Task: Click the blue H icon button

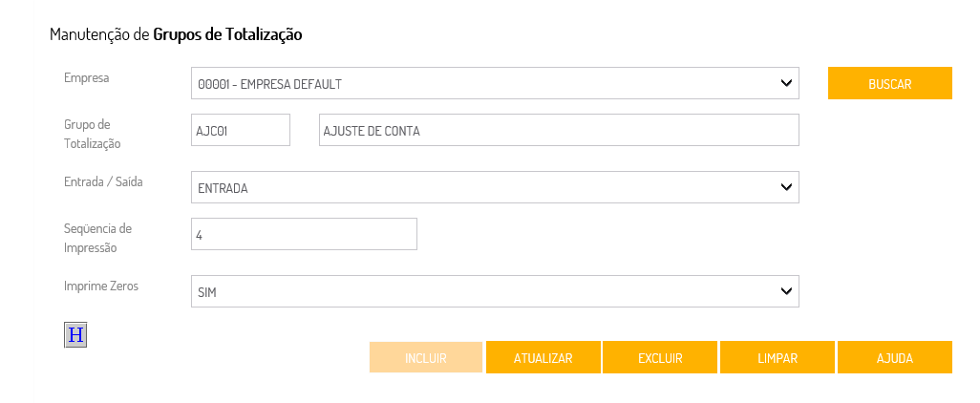Action: (75, 334)
